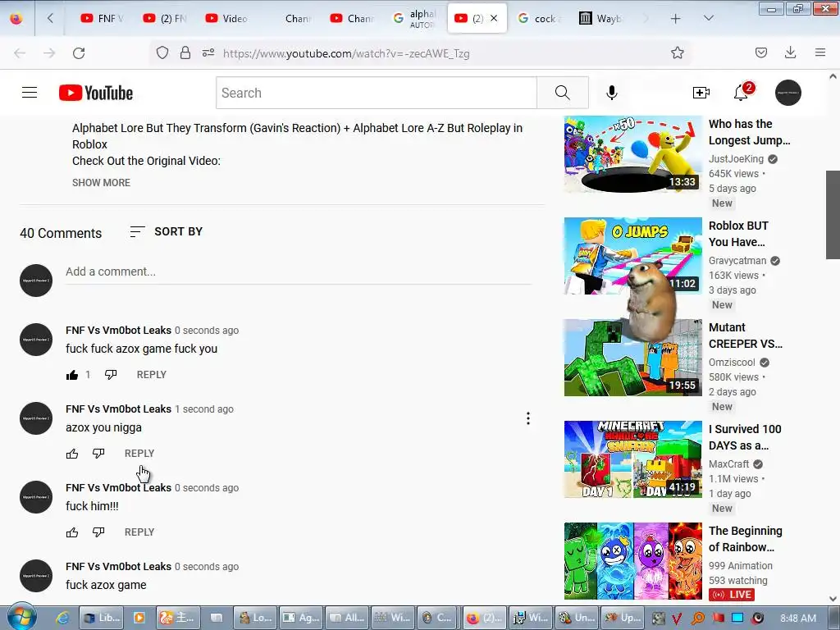This screenshot has width=840, height=630.
Task: Click '1 second ago' comment timestamp
Action: click(x=204, y=409)
